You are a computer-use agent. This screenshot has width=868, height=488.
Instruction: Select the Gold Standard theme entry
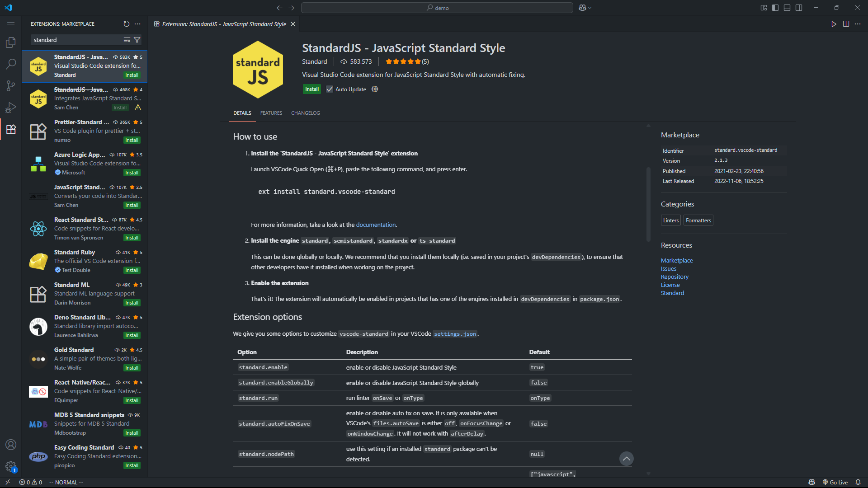[85, 359]
